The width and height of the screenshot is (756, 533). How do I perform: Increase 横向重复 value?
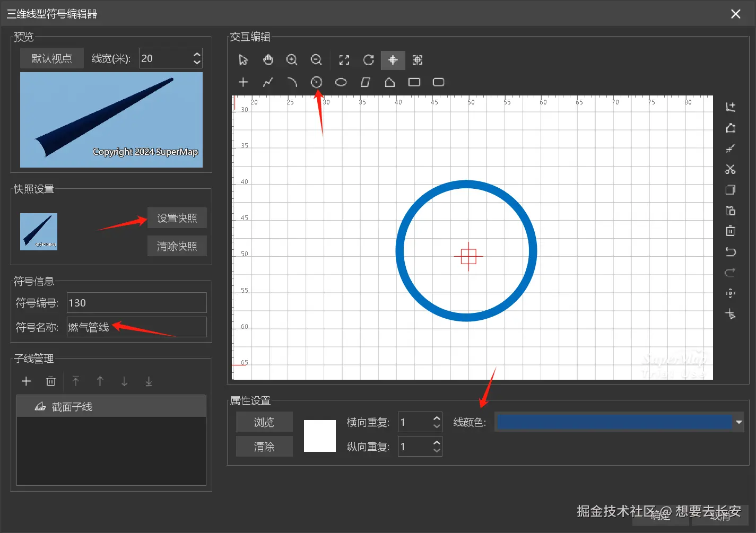437,418
